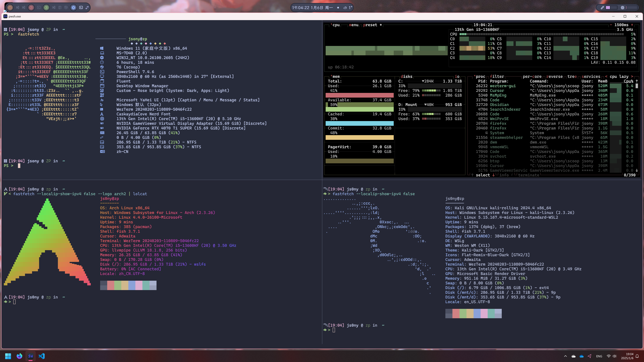Click the date and time weather widget
This screenshot has height=362, width=644.
[322, 8]
